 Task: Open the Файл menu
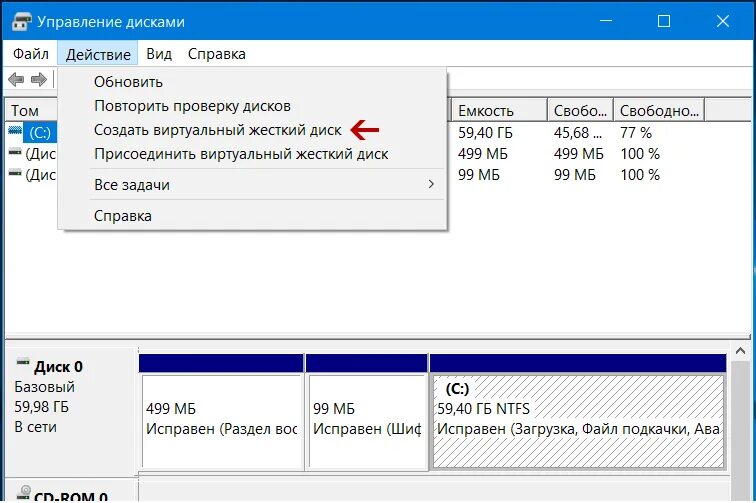(x=30, y=54)
